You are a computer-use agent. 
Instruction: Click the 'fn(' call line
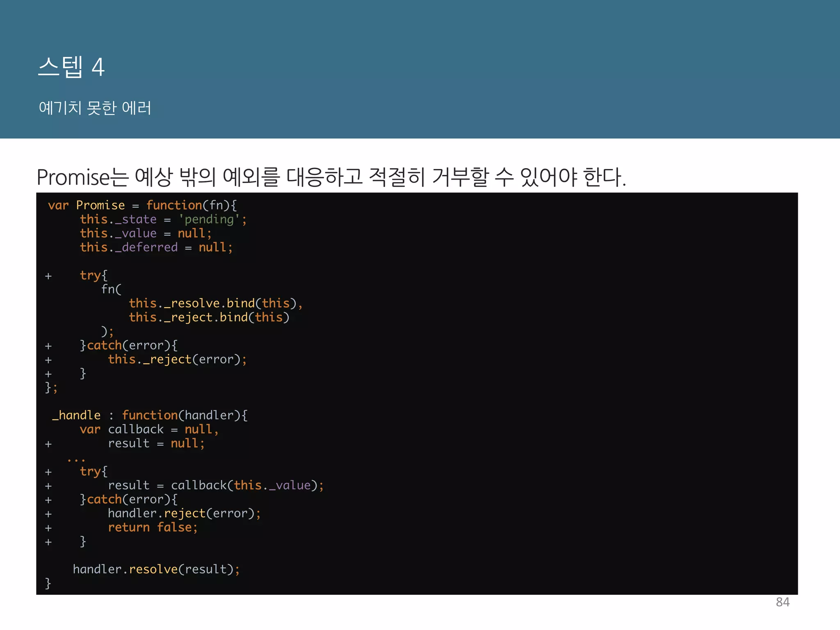click(x=112, y=289)
